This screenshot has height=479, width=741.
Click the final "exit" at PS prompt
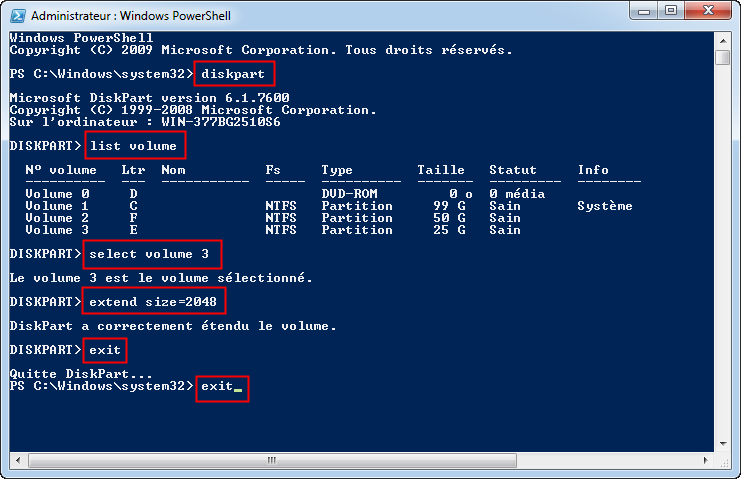220,386
